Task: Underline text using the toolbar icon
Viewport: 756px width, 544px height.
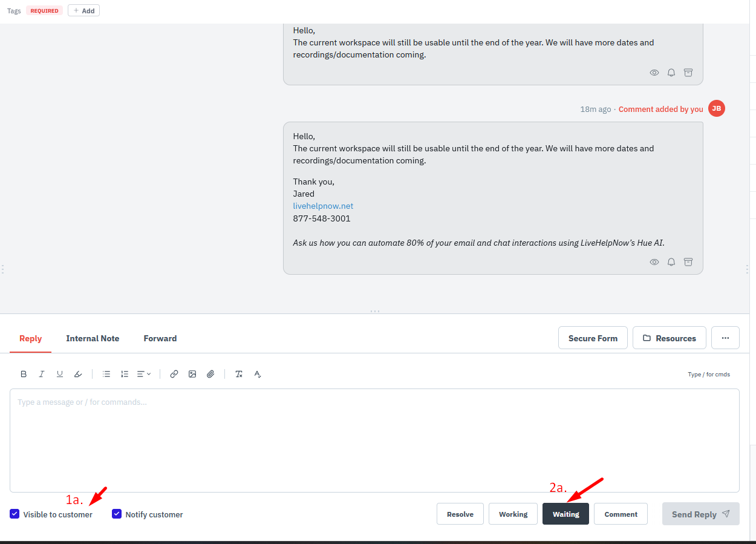Action: pyautogui.click(x=60, y=374)
